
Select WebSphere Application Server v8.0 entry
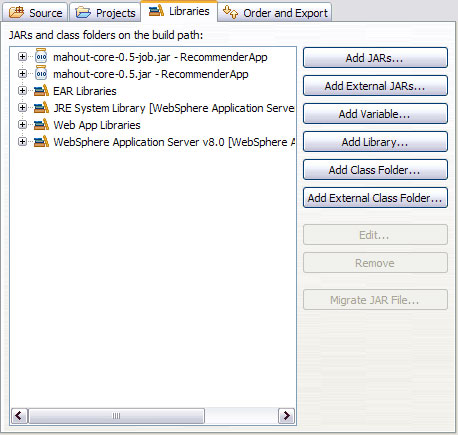click(174, 142)
